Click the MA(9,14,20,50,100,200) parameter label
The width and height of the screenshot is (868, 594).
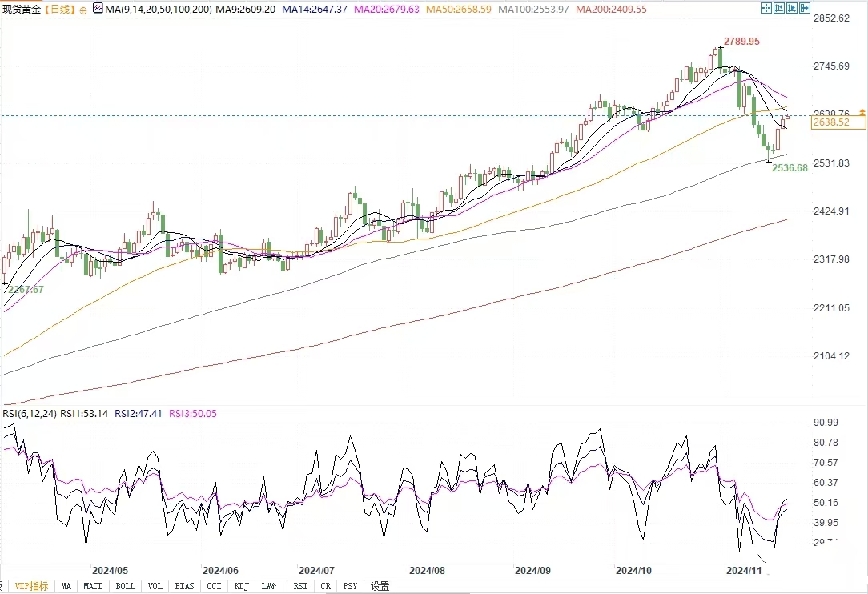(x=159, y=10)
